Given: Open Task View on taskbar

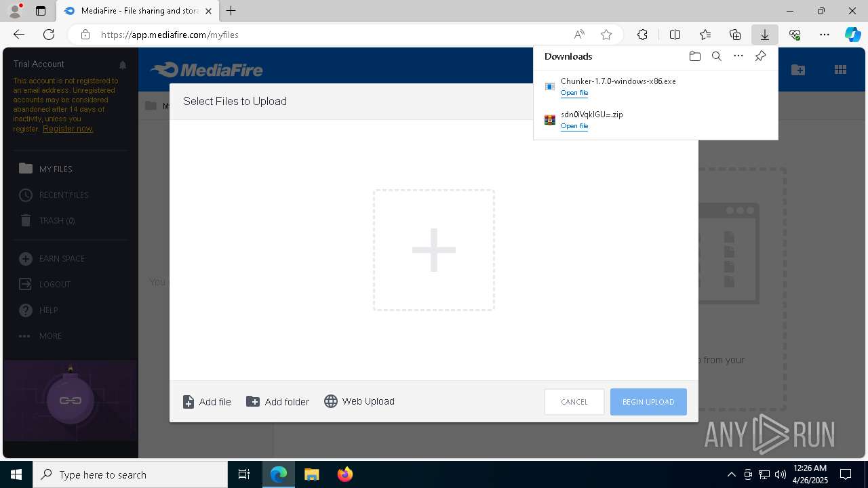Looking at the screenshot, I should [x=244, y=474].
